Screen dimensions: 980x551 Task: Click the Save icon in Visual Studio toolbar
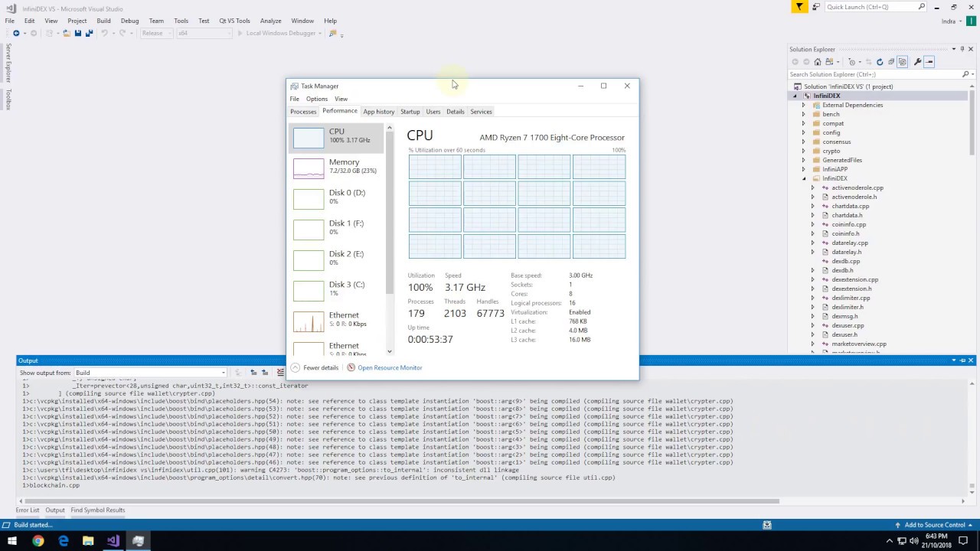78,33
